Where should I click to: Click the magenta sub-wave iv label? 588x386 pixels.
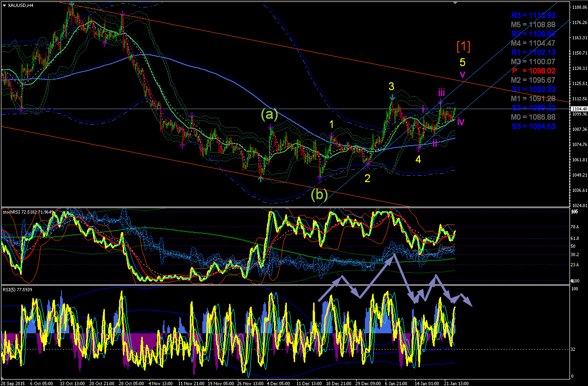point(461,122)
